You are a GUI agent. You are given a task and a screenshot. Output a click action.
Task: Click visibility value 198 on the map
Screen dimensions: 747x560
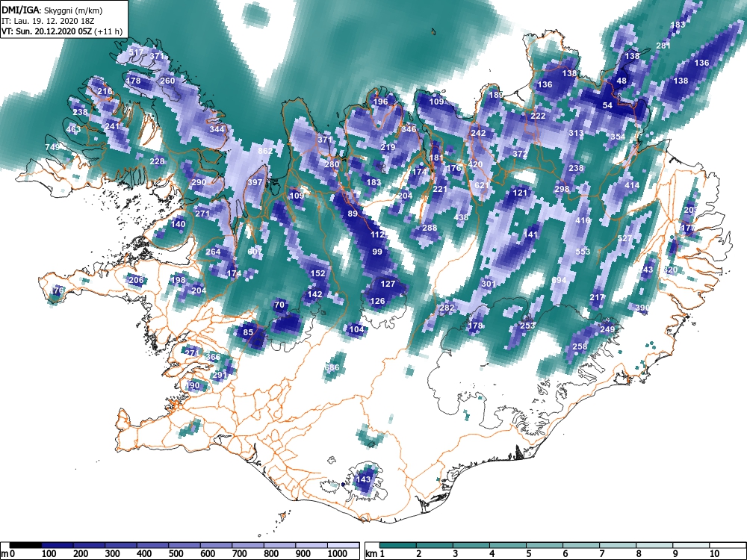click(179, 280)
